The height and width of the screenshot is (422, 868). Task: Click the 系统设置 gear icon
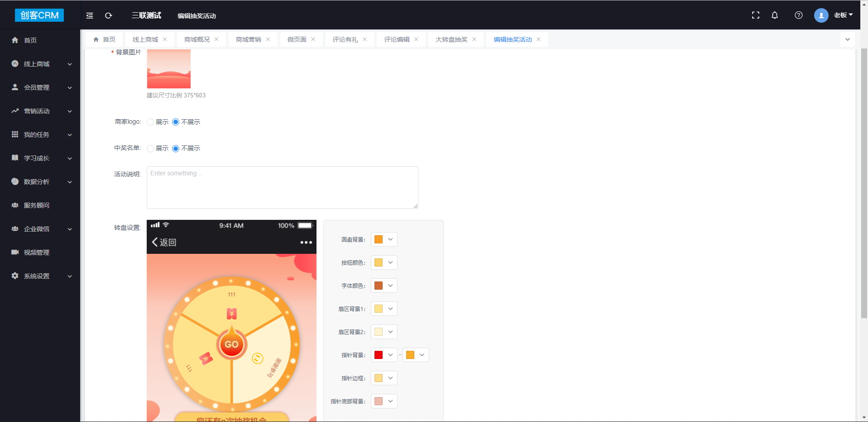pos(15,276)
